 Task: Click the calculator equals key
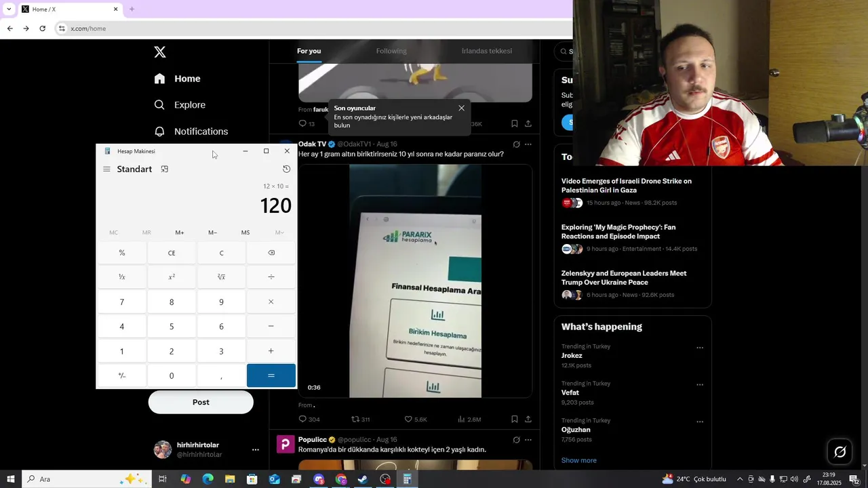271,375
